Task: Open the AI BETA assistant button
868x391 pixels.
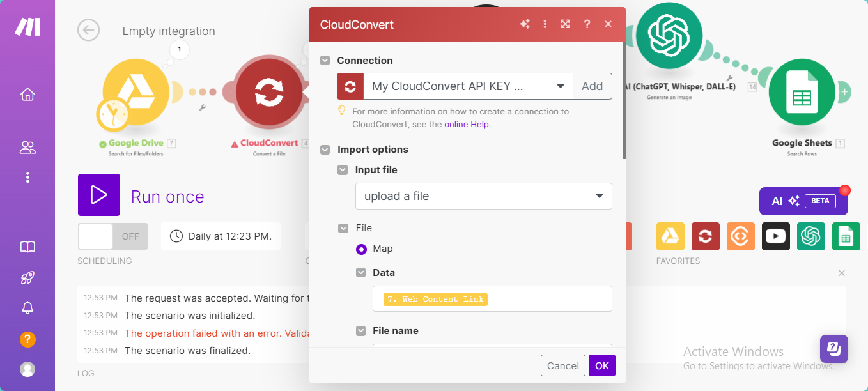Action: (x=803, y=201)
